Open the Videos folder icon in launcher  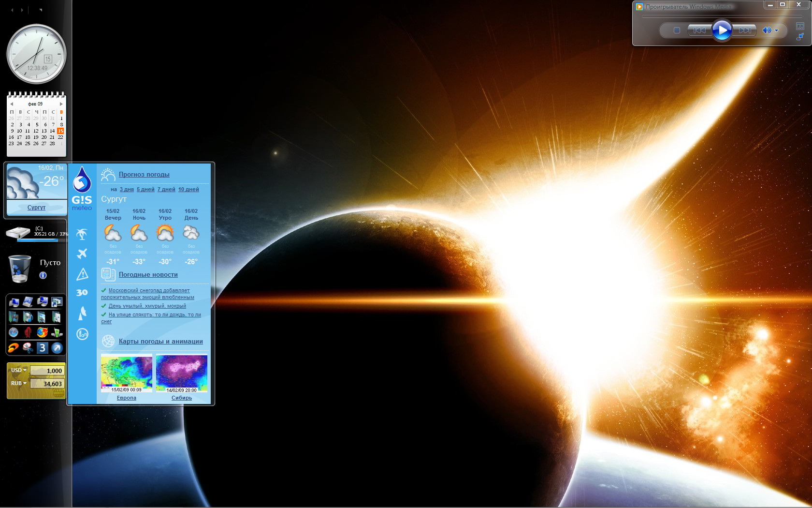click(14, 317)
